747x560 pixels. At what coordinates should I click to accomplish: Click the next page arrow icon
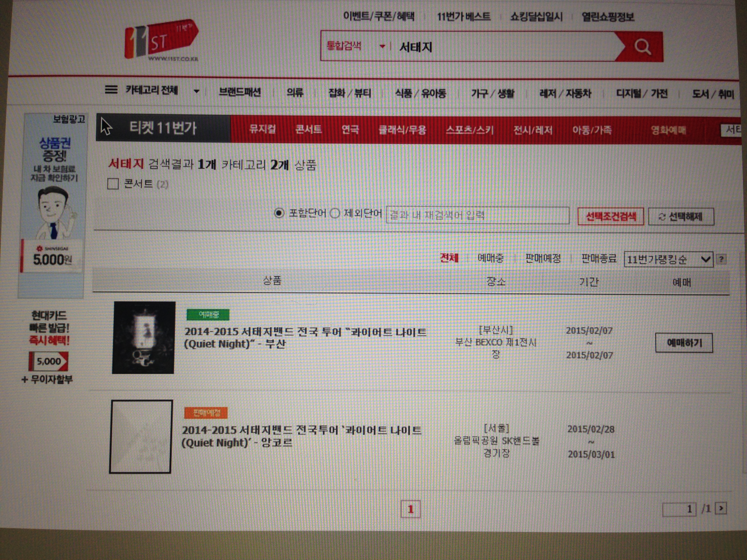pos(721,508)
